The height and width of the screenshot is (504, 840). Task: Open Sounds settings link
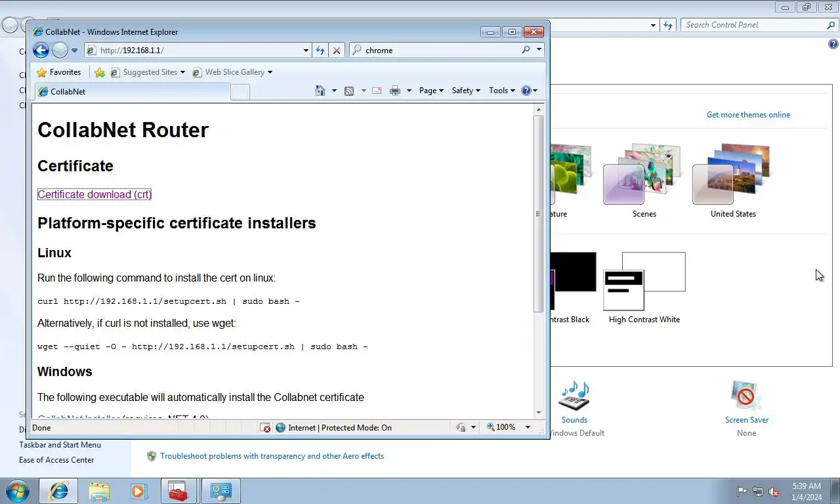pos(574,420)
